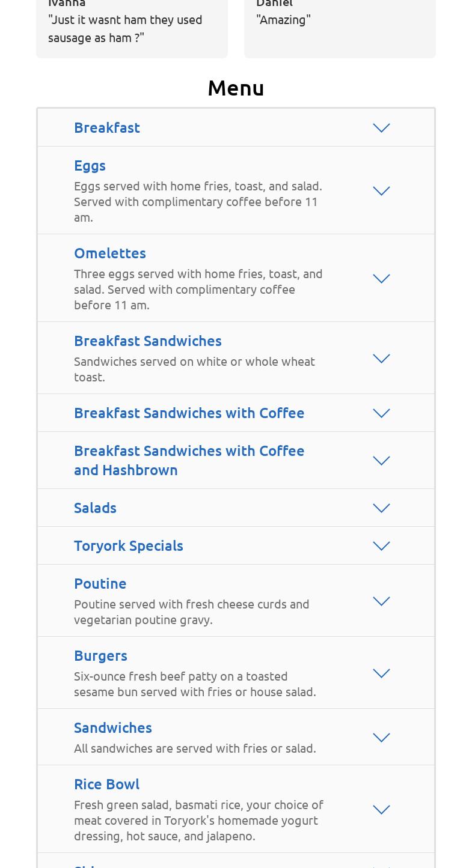Open the Burgers chevron icon
This screenshot has height=868, width=472.
[381, 673]
